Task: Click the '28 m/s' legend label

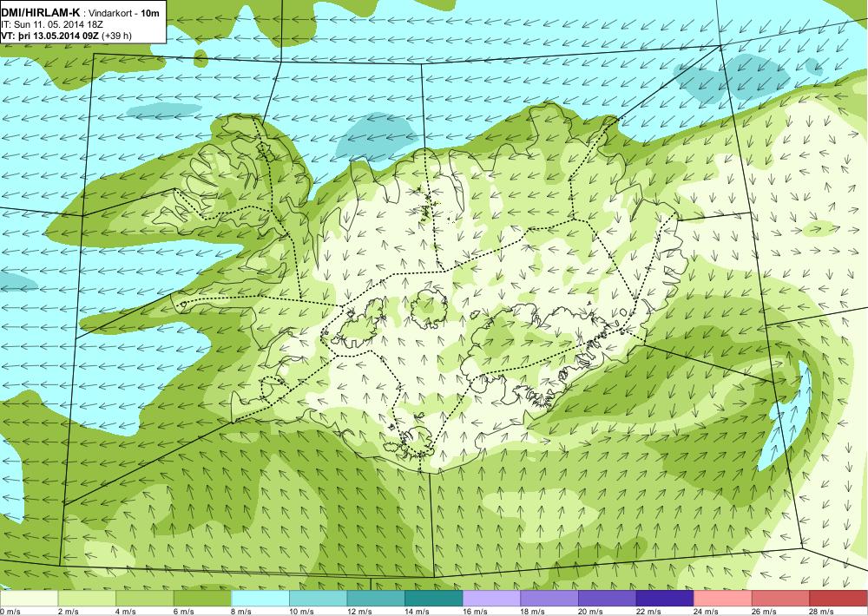Action: coord(822,612)
